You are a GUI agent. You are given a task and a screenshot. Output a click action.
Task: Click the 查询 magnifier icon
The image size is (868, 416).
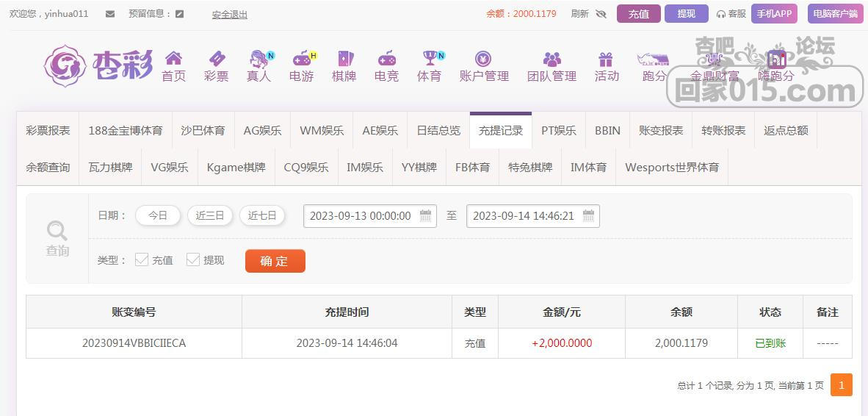(57, 230)
